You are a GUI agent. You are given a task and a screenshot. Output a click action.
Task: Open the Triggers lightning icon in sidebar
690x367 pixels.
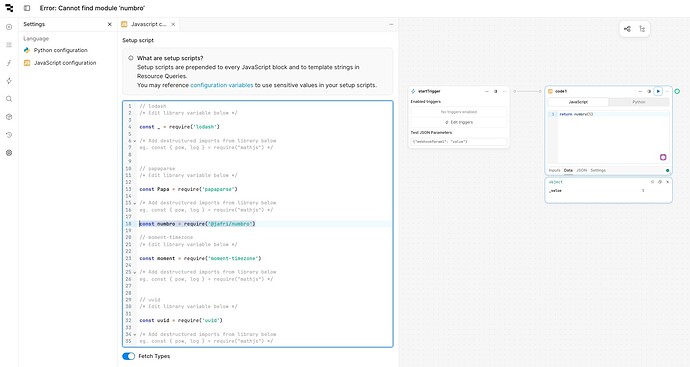pos(9,81)
